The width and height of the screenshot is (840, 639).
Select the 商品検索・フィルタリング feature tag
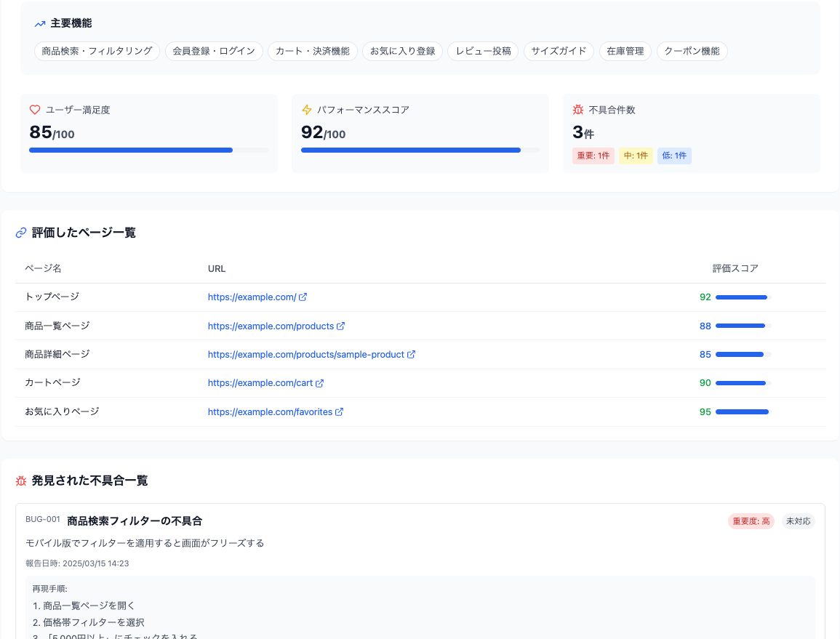(x=97, y=51)
